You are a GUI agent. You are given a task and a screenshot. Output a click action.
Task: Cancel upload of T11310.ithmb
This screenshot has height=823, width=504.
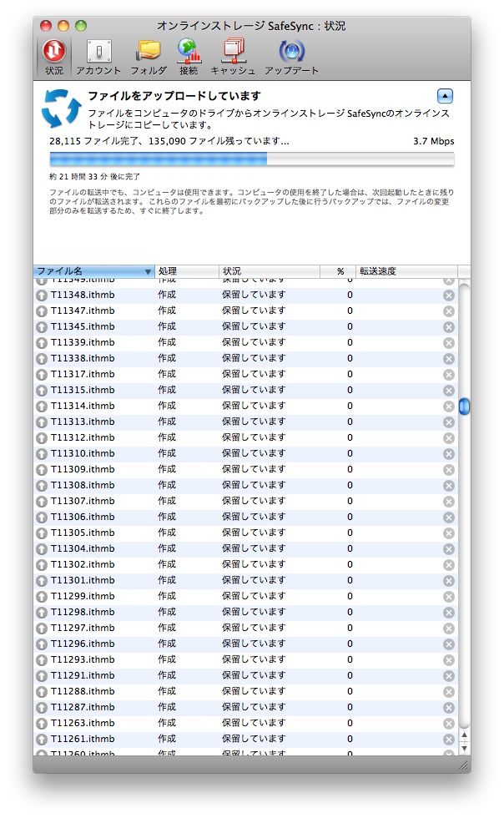(x=448, y=453)
